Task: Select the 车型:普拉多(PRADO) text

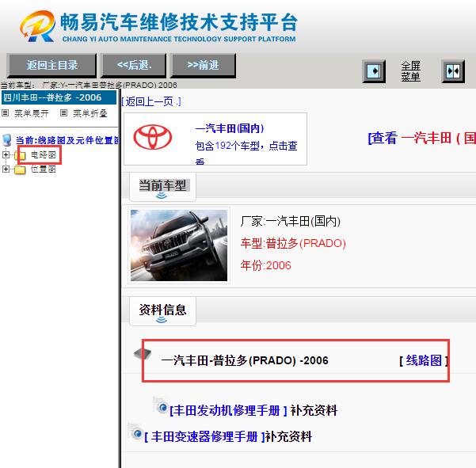Action: (x=293, y=243)
